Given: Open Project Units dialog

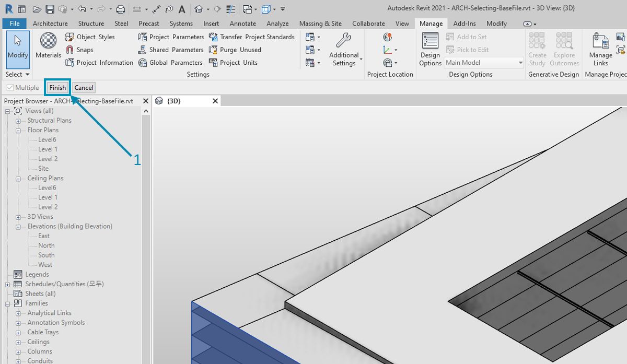Looking at the screenshot, I should pos(213,63).
